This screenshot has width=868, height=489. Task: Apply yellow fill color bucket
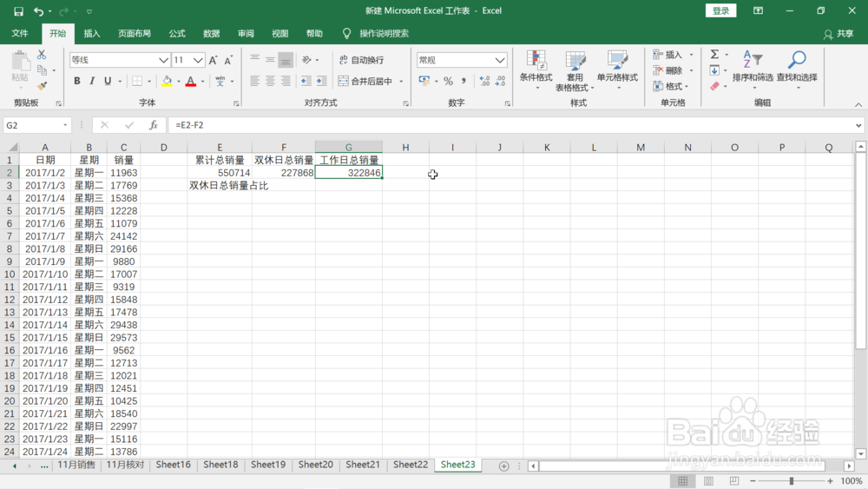click(167, 82)
